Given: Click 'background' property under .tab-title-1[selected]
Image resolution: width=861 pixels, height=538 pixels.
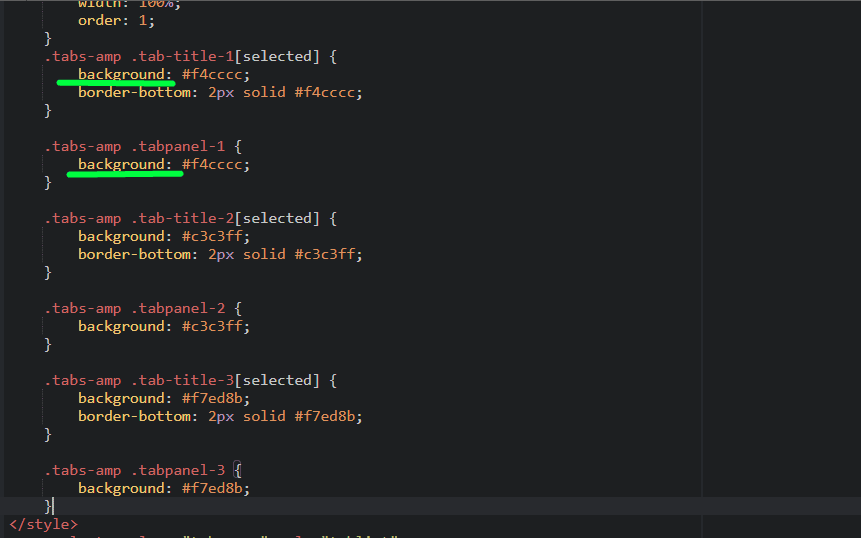Looking at the screenshot, I should (x=121, y=74).
